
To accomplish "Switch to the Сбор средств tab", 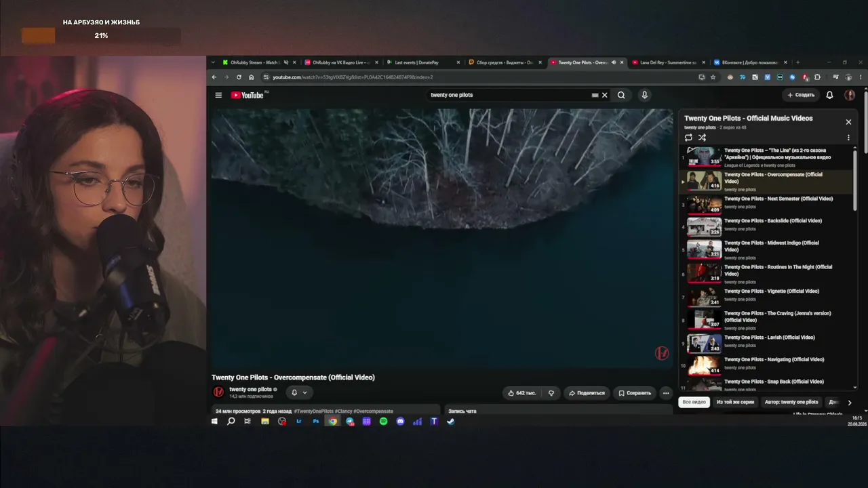I will coord(505,62).
